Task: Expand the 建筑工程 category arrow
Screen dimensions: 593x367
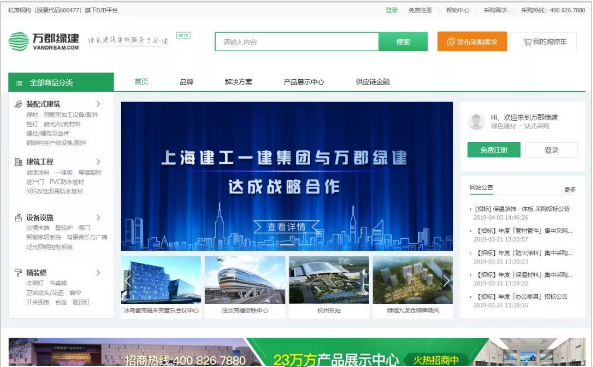Action: [x=98, y=162]
